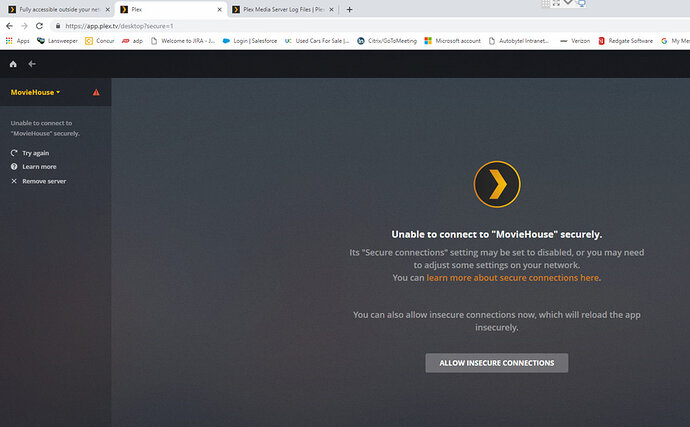Click Remove server in sidebar
The width and height of the screenshot is (690, 427).
pos(44,181)
